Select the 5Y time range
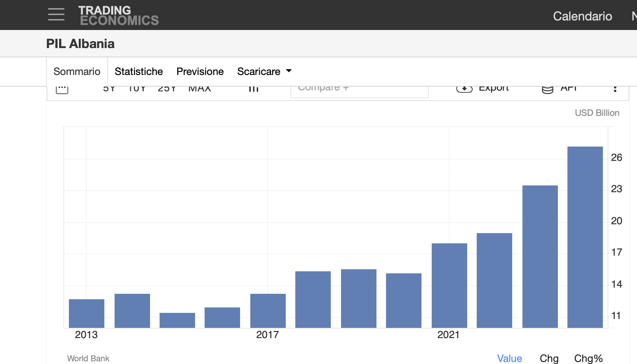Image resolution: width=637 pixels, height=364 pixels. pos(109,89)
